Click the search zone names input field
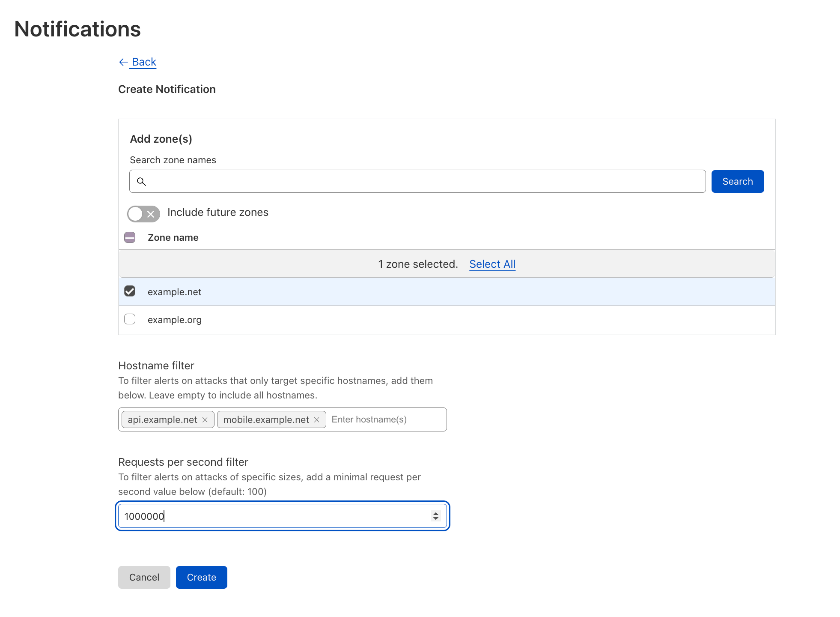Image resolution: width=840 pixels, height=617 pixels. click(417, 181)
